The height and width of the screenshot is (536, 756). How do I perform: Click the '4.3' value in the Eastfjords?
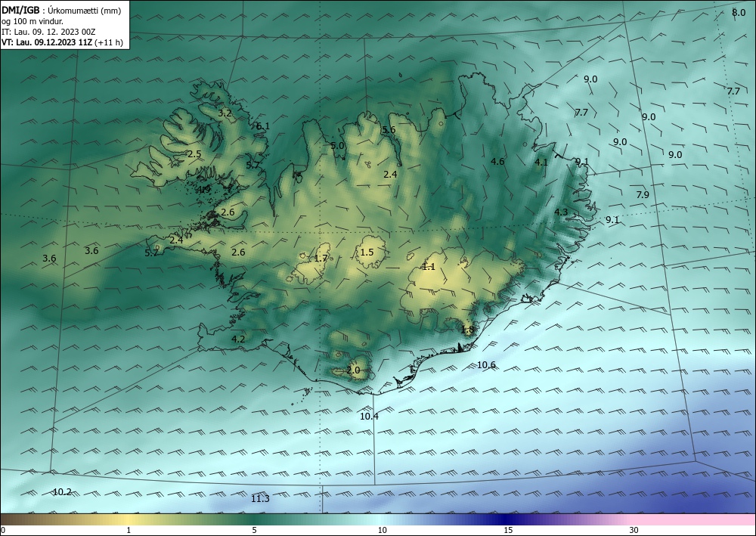point(561,212)
